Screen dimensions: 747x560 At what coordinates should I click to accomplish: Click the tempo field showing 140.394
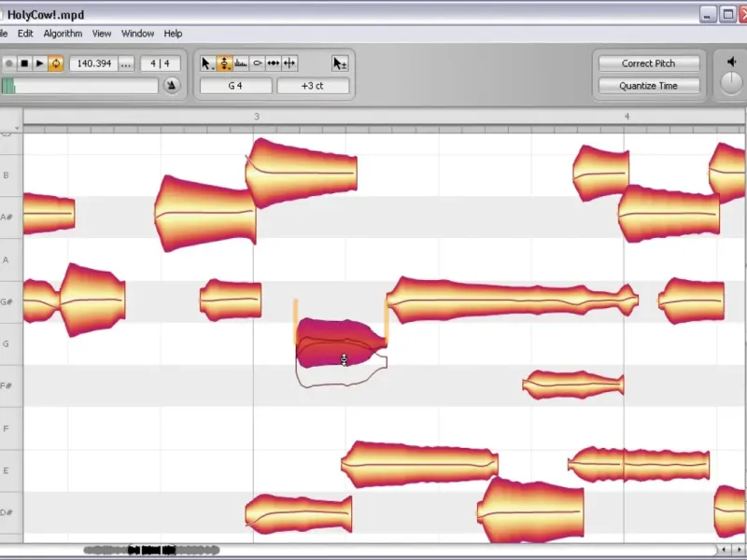(x=94, y=63)
